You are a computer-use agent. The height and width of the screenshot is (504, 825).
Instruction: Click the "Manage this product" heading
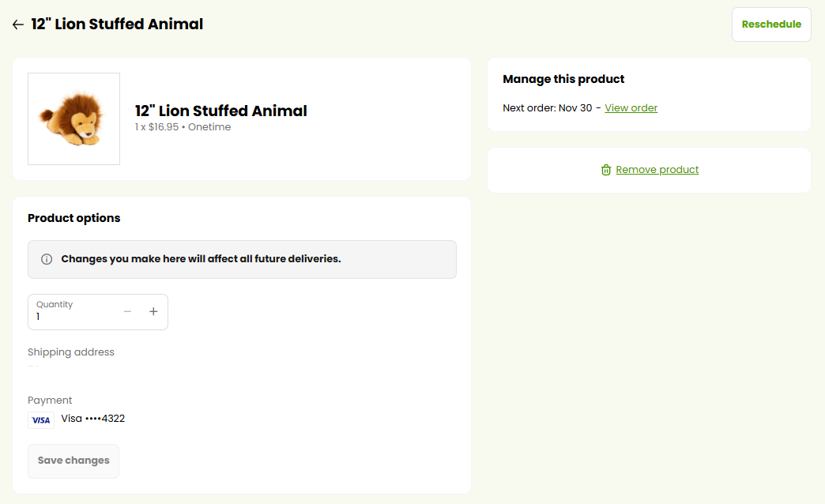click(x=563, y=79)
